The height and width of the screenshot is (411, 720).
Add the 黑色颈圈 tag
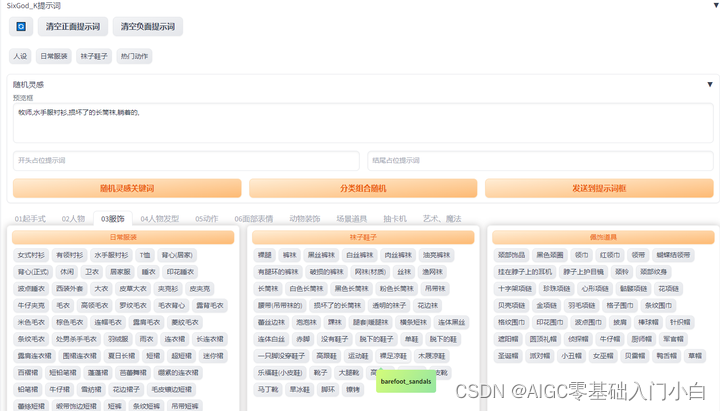pyautogui.click(x=550, y=255)
